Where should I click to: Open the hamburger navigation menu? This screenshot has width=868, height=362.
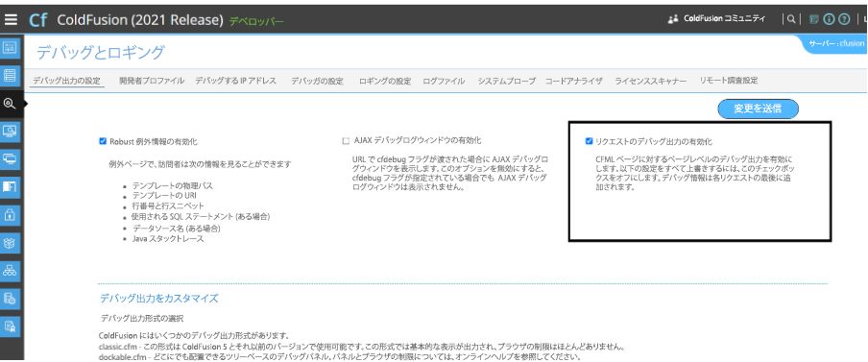click(11, 20)
